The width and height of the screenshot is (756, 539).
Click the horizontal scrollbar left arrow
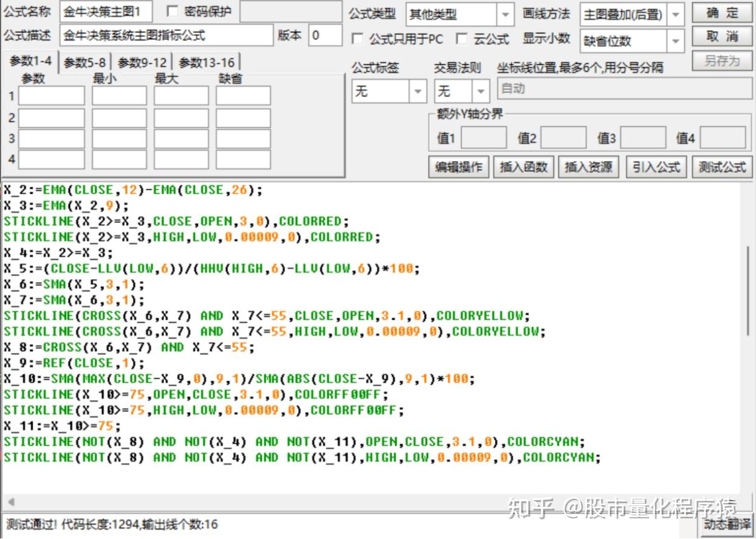pos(10,502)
